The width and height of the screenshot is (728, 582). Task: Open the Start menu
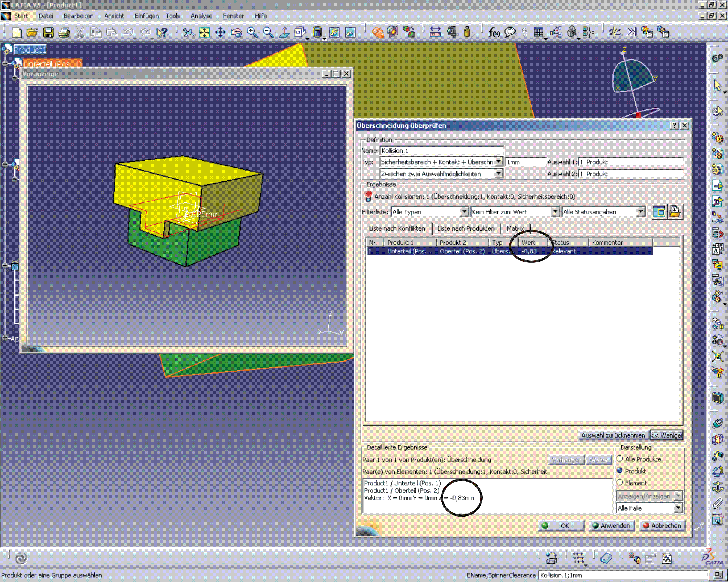21,16
